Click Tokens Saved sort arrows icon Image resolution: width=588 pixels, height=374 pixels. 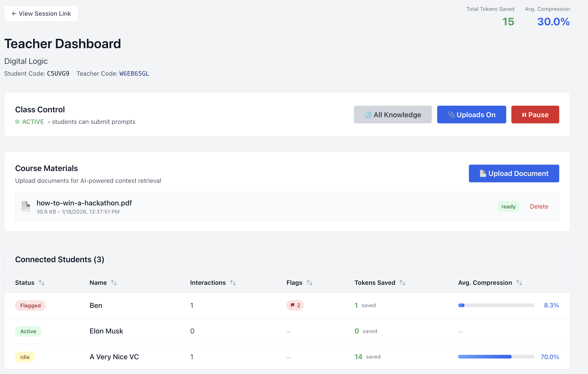(x=402, y=283)
